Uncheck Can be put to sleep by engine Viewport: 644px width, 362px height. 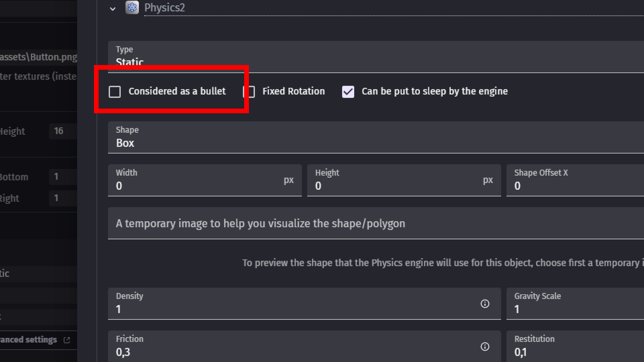coord(348,92)
